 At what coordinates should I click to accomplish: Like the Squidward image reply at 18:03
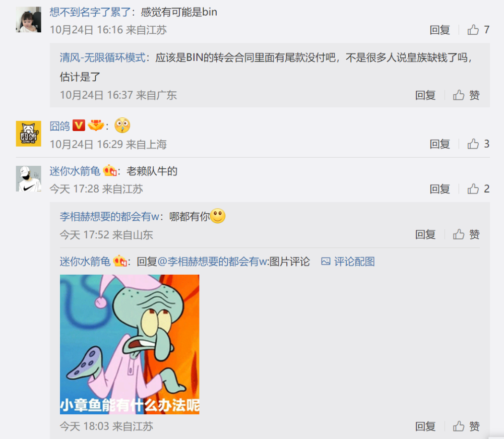pyautogui.click(x=459, y=426)
